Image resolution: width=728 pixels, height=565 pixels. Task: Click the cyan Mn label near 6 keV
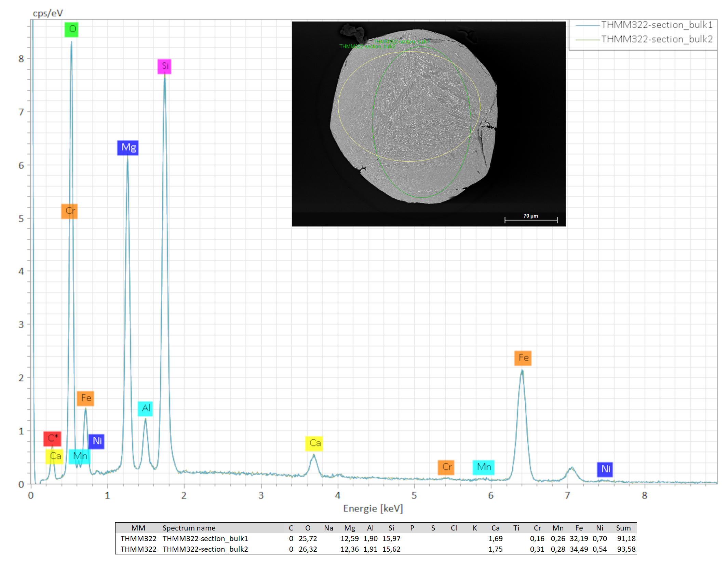coord(483,467)
